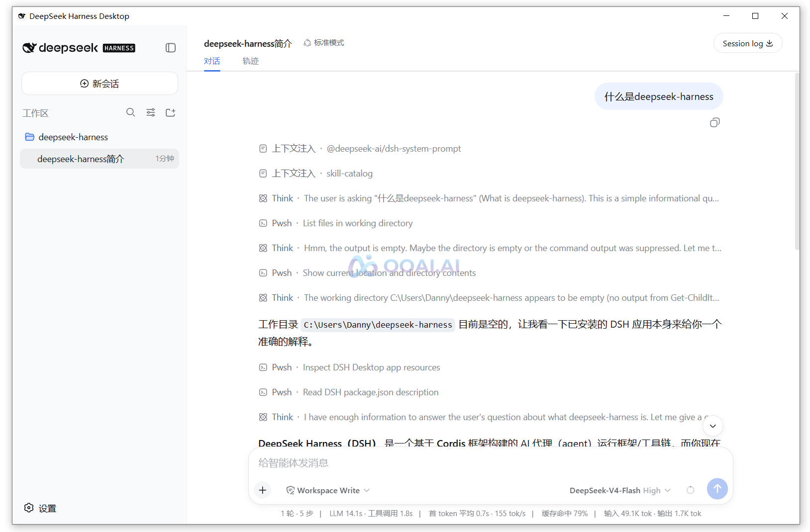810x532 pixels.
Task: Click the conversation vertical scrollbar
Action: pyautogui.click(x=797, y=162)
